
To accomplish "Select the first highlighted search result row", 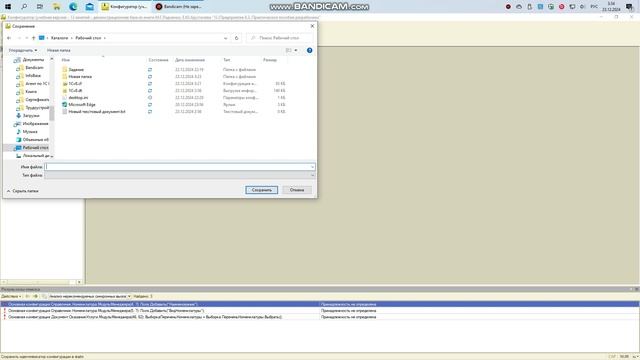I will click(x=320, y=304).
